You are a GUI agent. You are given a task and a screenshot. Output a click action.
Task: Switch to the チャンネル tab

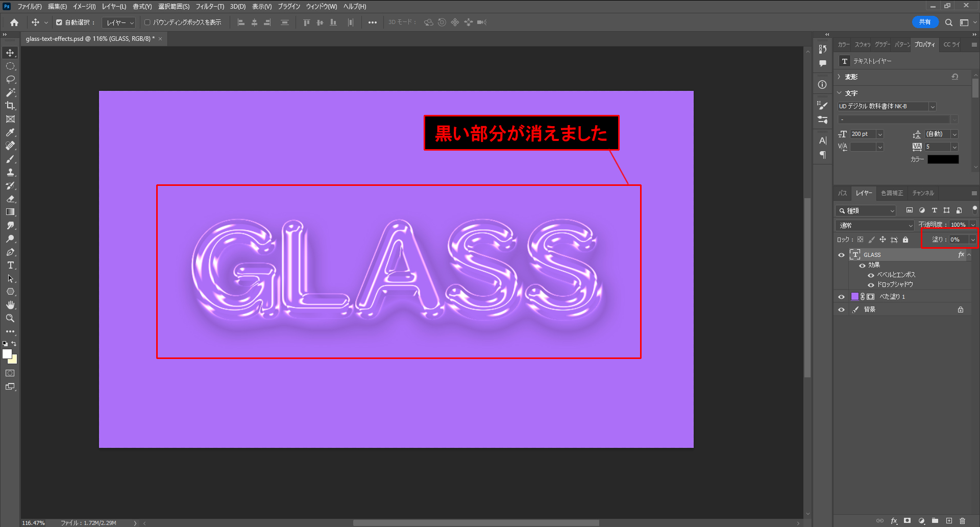coord(923,193)
